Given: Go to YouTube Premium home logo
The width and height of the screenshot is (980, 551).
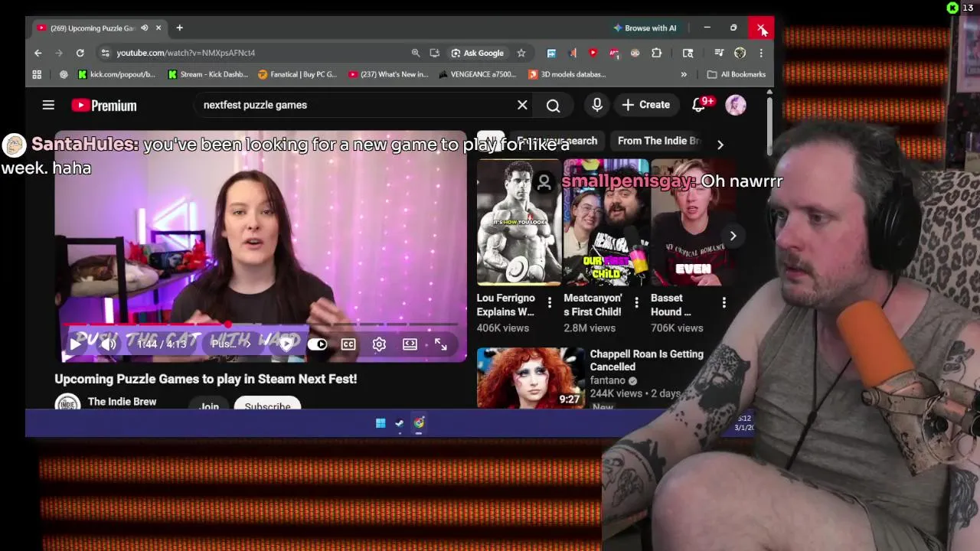Looking at the screenshot, I should [x=104, y=106].
